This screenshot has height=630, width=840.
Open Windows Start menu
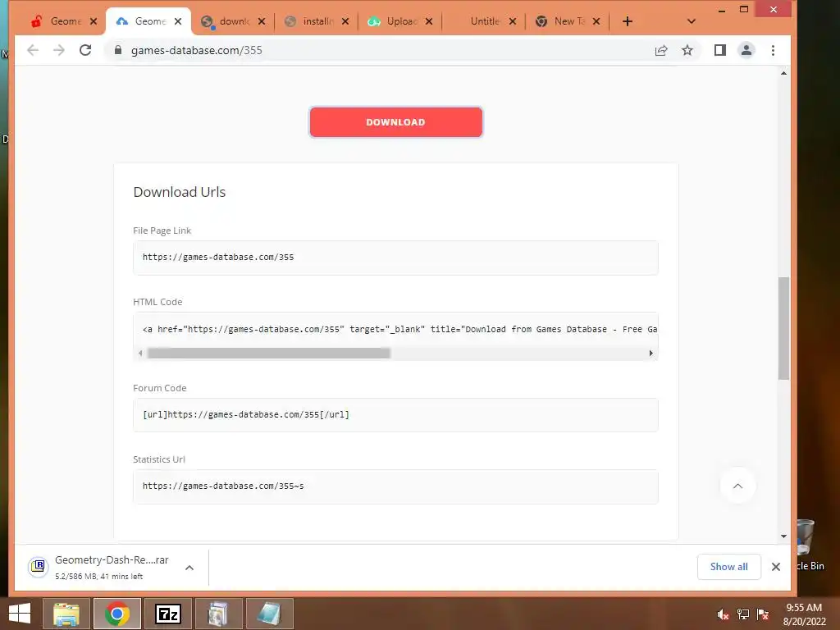(x=20, y=614)
